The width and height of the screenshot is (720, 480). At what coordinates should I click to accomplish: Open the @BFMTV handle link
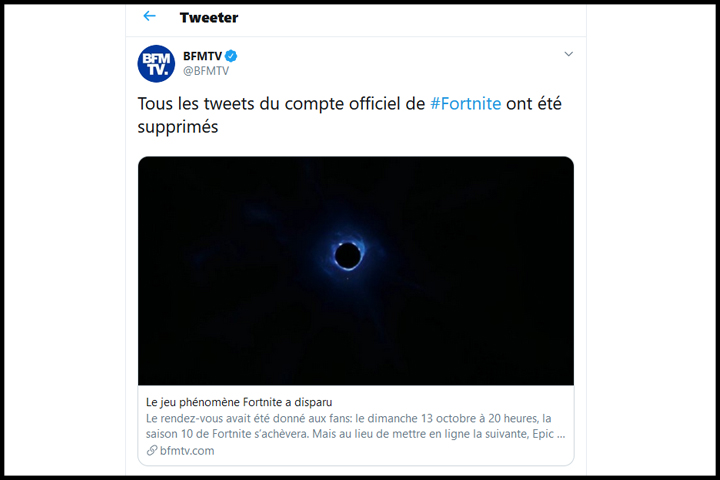tap(207, 71)
